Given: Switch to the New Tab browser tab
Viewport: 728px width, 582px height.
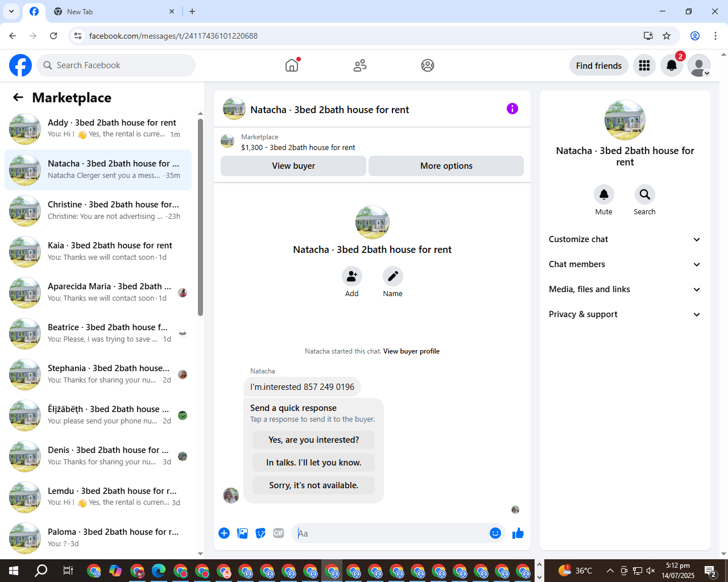Looking at the screenshot, I should (114, 11).
